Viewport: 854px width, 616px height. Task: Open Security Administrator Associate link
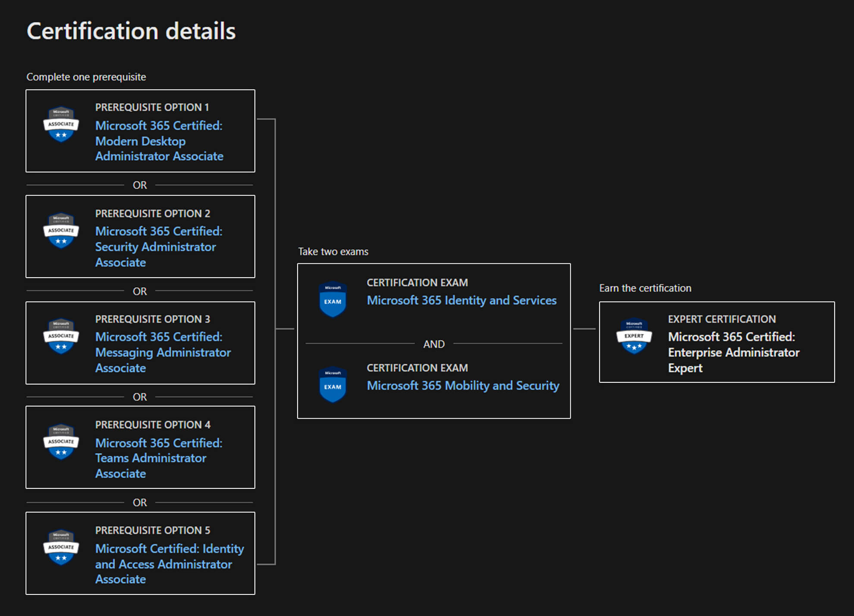tap(159, 247)
